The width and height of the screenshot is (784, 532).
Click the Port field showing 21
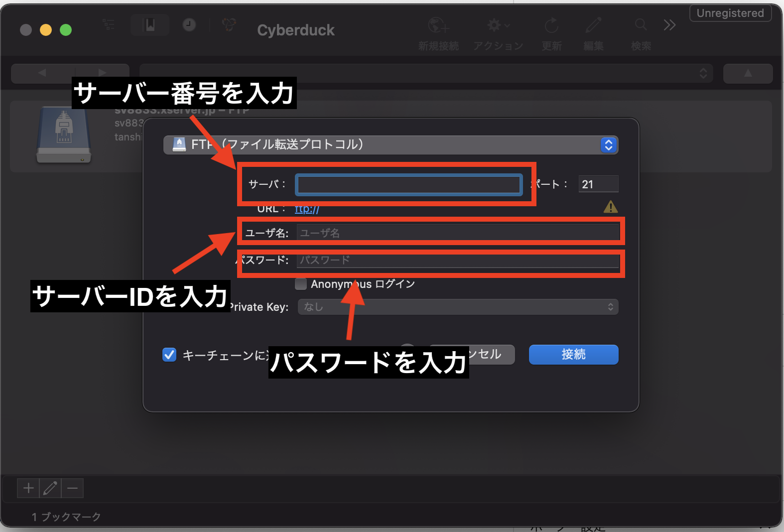pyautogui.click(x=598, y=184)
